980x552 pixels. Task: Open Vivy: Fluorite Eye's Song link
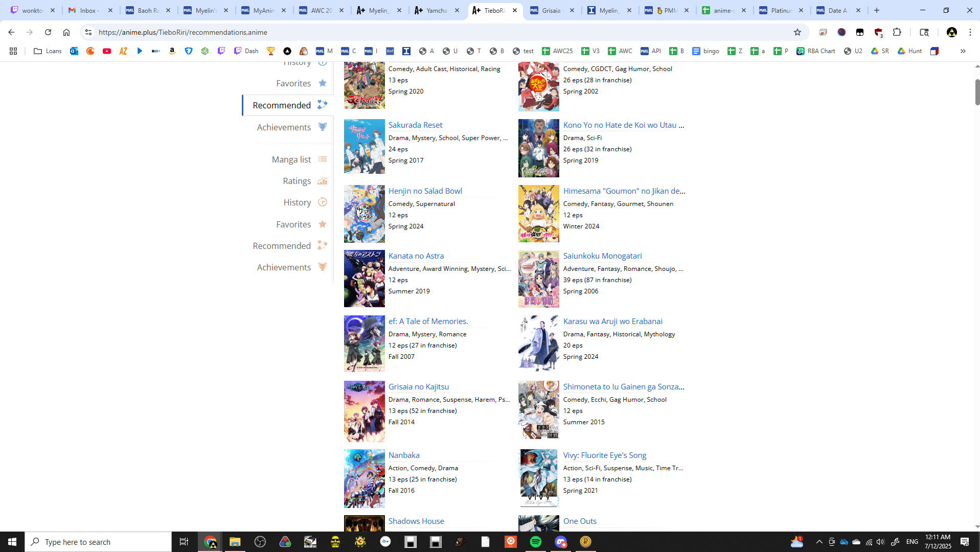(605, 455)
